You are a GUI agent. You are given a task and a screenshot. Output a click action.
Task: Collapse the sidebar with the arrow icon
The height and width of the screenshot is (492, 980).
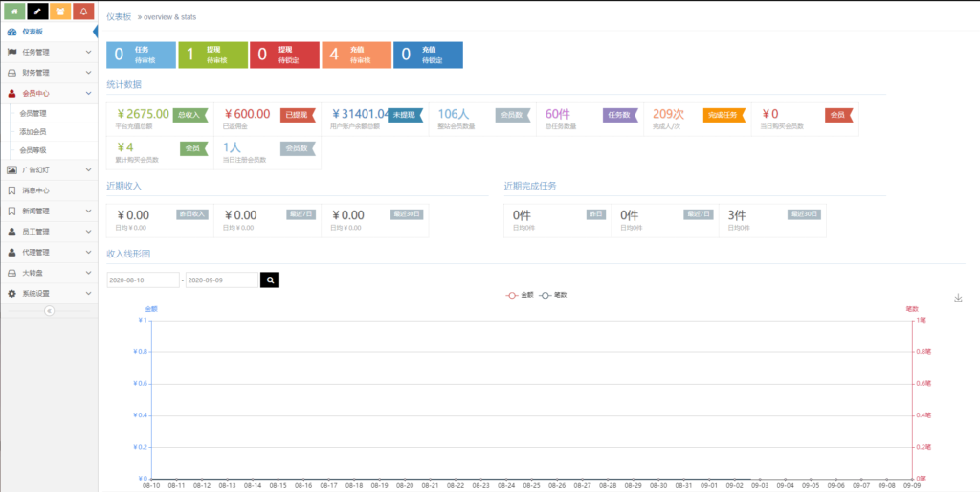point(49,311)
